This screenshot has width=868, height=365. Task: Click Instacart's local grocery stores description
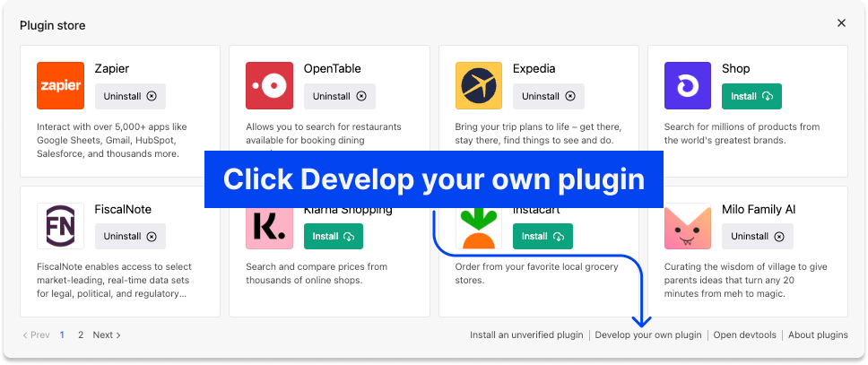(536, 274)
